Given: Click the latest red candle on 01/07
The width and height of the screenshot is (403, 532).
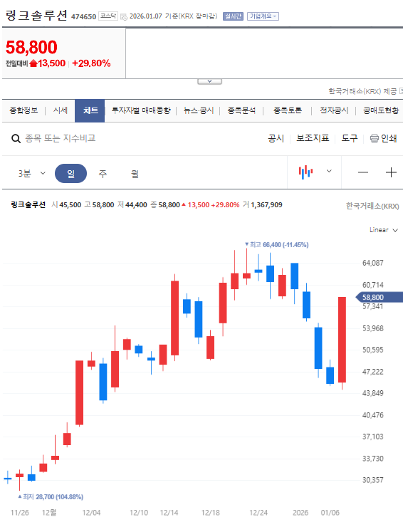Looking at the screenshot, I should coord(342,340).
